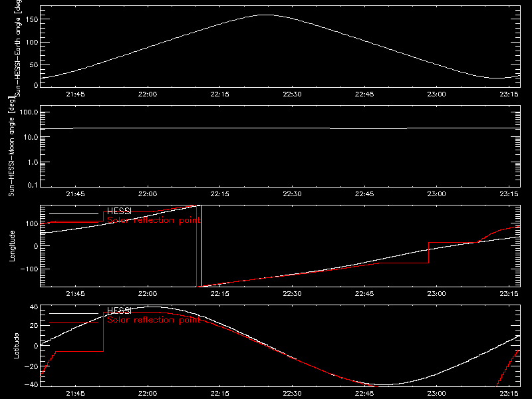Click the red vertical wrap line in Longitude plot

click(197, 246)
